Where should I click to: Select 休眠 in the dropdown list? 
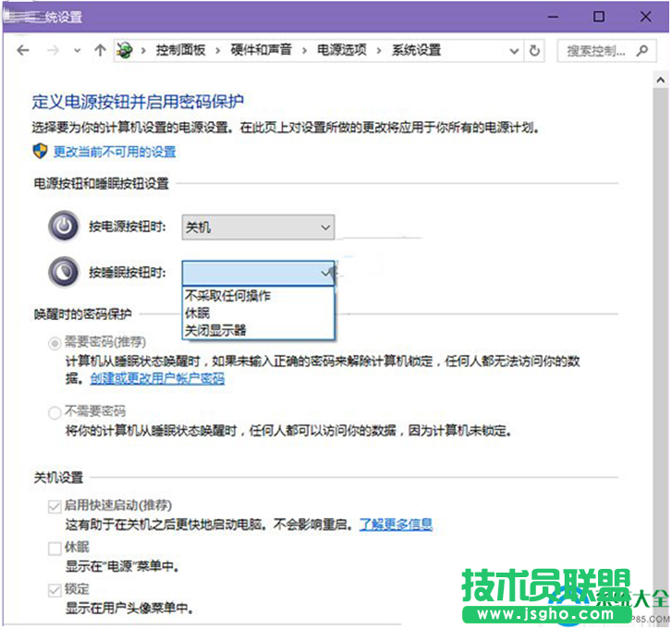[x=258, y=313]
